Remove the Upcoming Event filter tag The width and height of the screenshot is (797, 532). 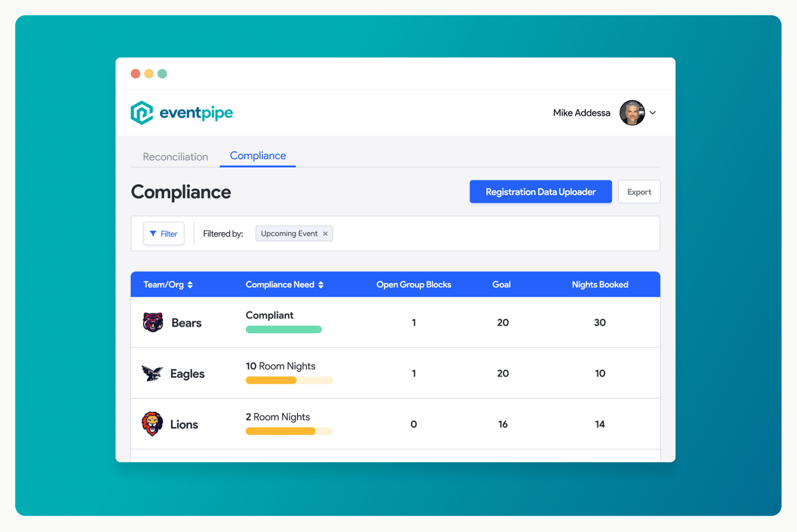325,234
